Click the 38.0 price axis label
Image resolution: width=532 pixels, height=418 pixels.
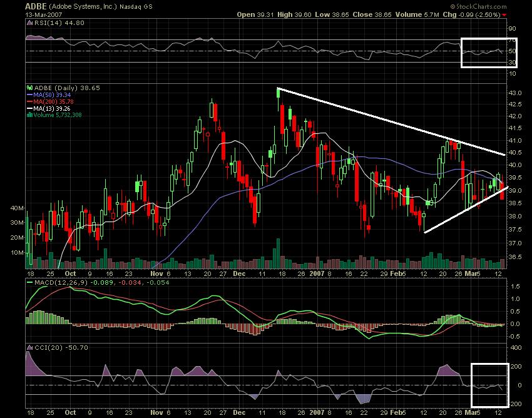[x=515, y=216]
